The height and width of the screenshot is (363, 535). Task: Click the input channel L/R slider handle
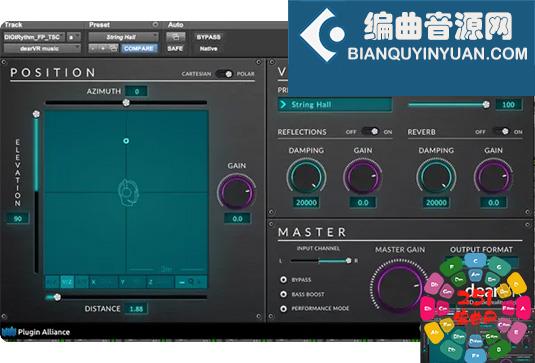click(x=348, y=261)
